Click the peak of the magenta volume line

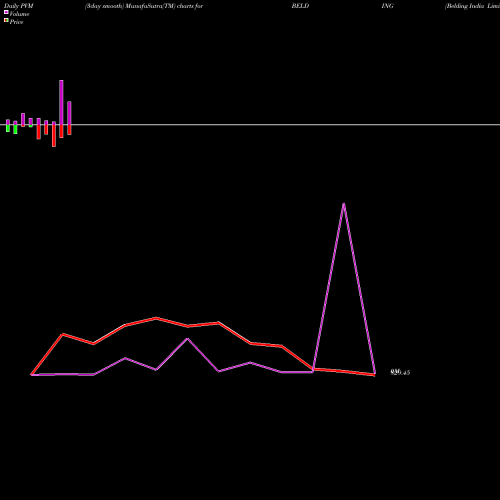tap(344, 204)
